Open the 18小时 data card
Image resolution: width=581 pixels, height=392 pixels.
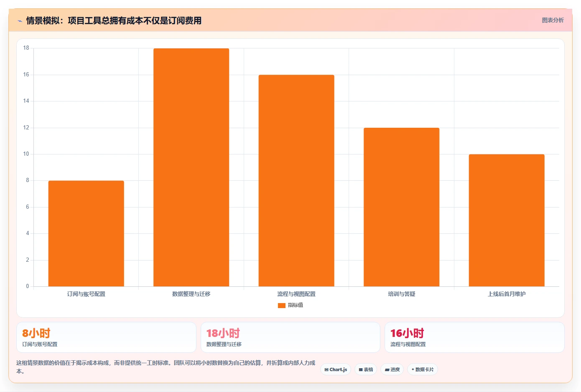pyautogui.click(x=290, y=337)
